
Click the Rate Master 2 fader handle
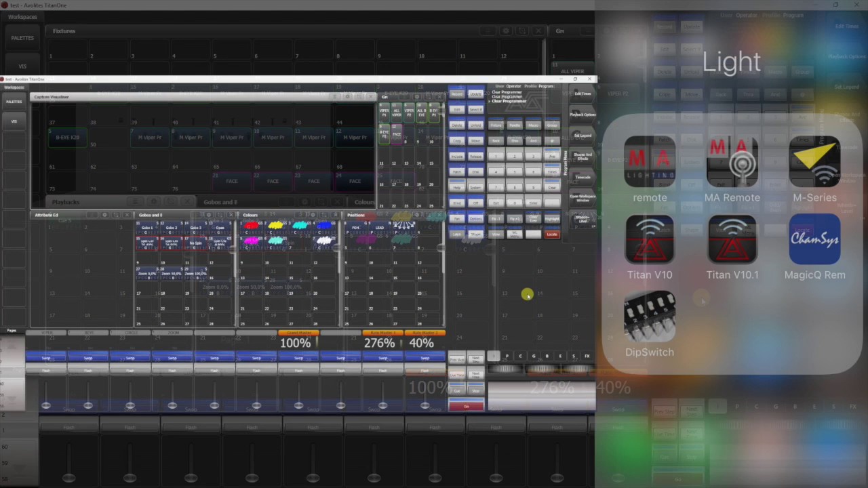point(425,405)
